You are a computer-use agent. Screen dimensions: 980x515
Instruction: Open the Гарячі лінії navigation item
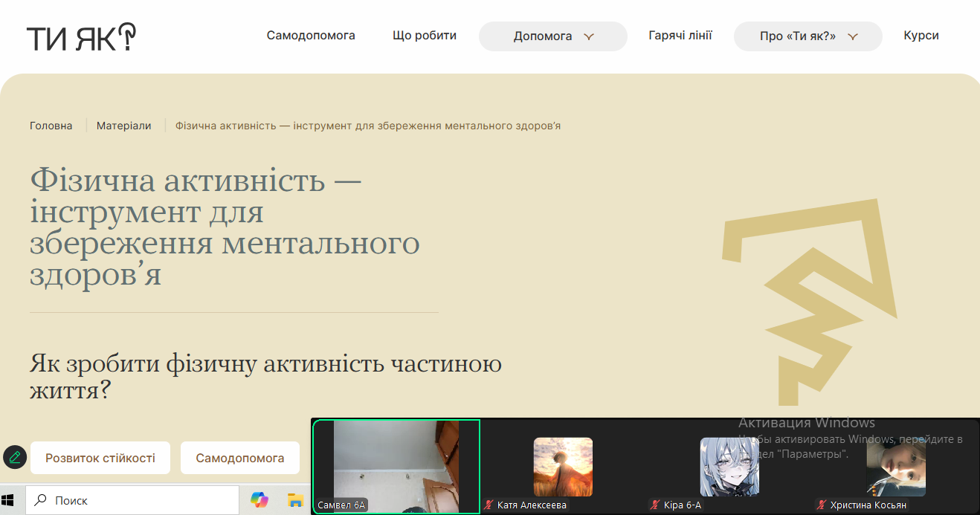pyautogui.click(x=680, y=35)
